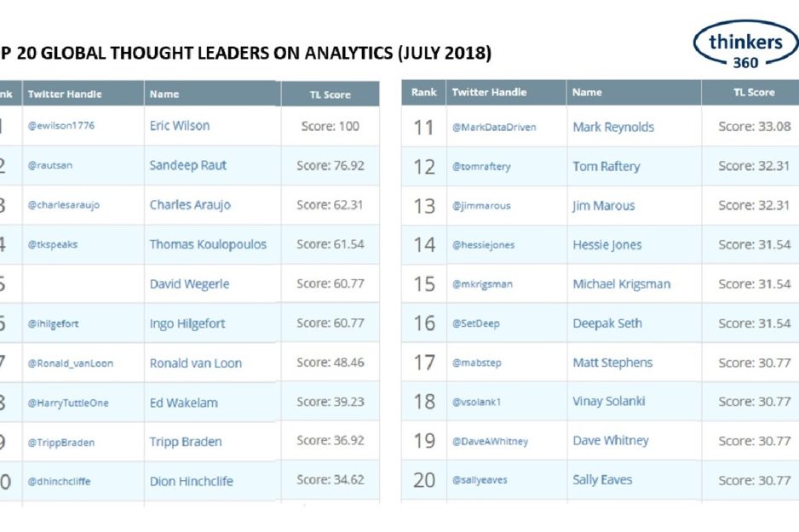Screen dimensions: 799x532
Task: Click the left table's TL Score header
Action: [330, 94]
